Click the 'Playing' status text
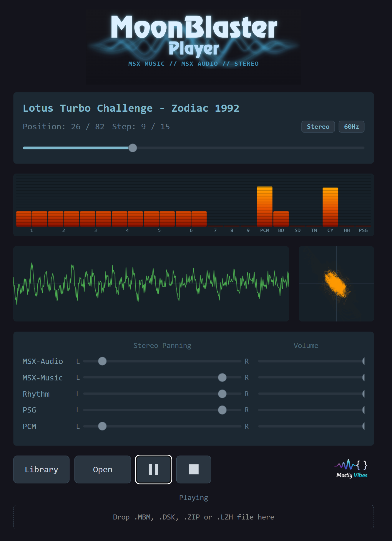 point(194,498)
